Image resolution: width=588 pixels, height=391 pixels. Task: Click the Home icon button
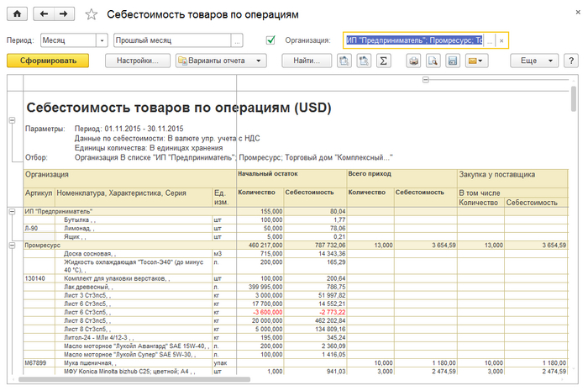[18, 14]
